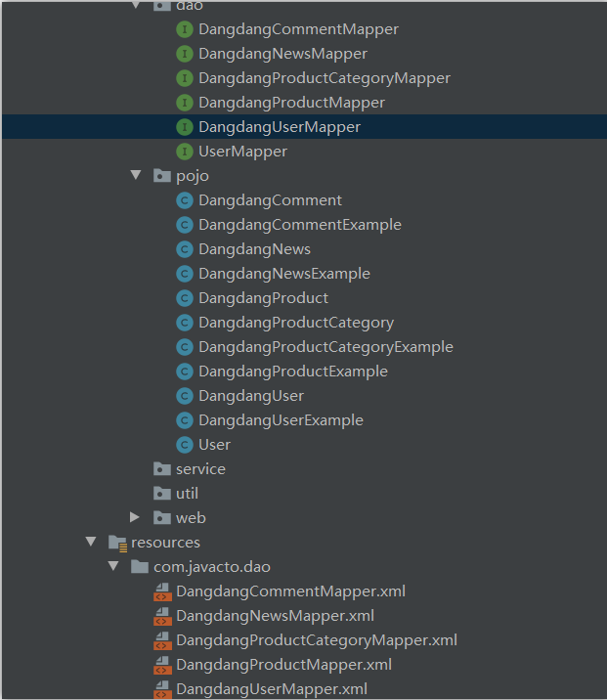This screenshot has width=607, height=700.
Task: Open DangdangUserMapper.xml file
Action: 272,689
